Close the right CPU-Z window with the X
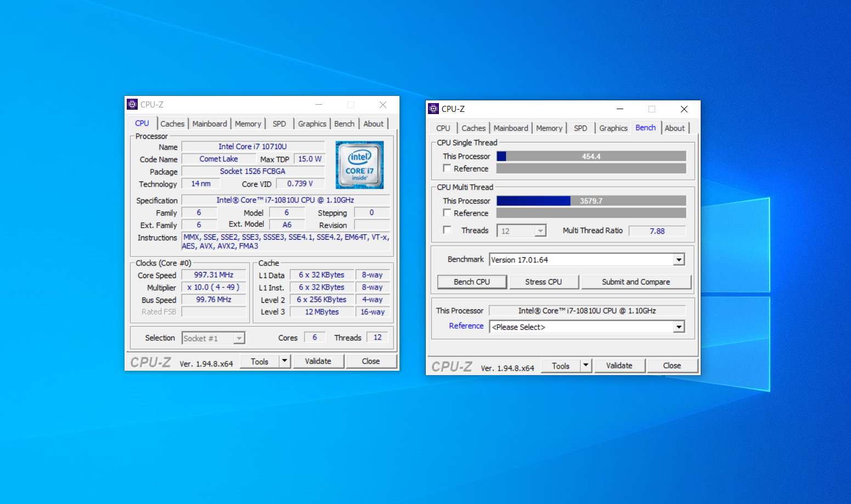The image size is (851, 504). pos(684,109)
